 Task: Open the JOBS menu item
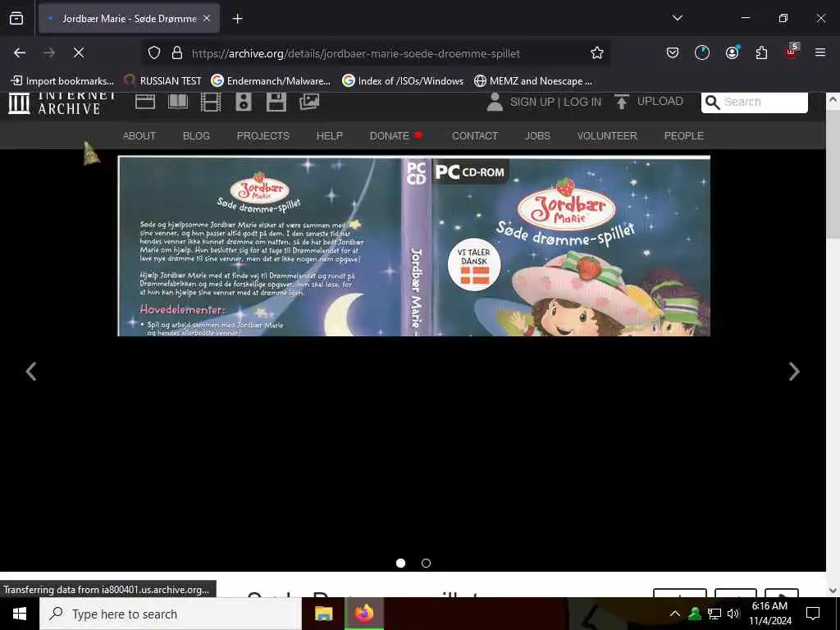pos(537,136)
